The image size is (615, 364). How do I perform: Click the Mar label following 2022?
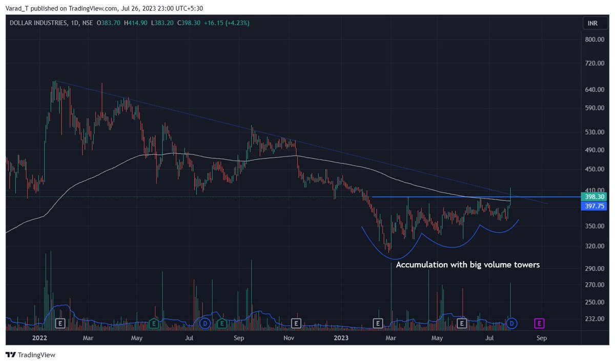tap(88, 338)
